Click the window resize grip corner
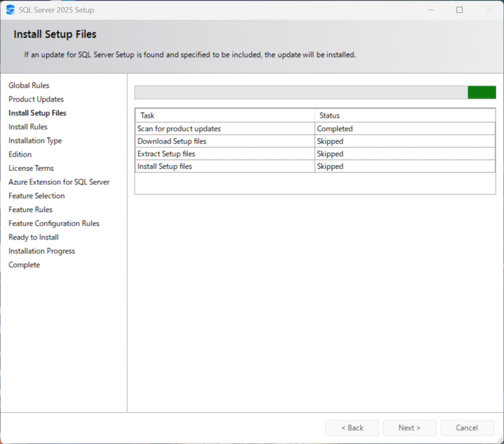 point(500,440)
